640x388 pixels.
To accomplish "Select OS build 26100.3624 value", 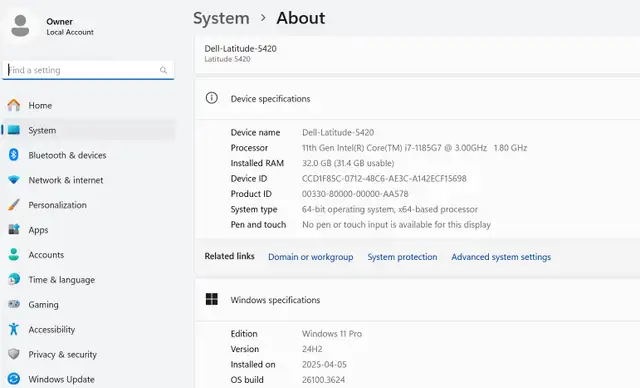I will 323,380.
